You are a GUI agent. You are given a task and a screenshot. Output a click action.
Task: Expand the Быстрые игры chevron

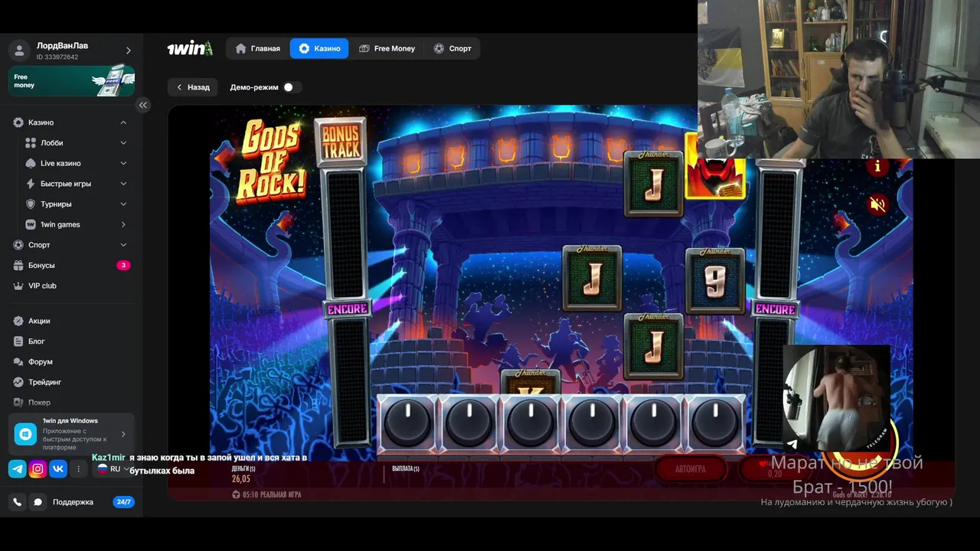tap(123, 184)
